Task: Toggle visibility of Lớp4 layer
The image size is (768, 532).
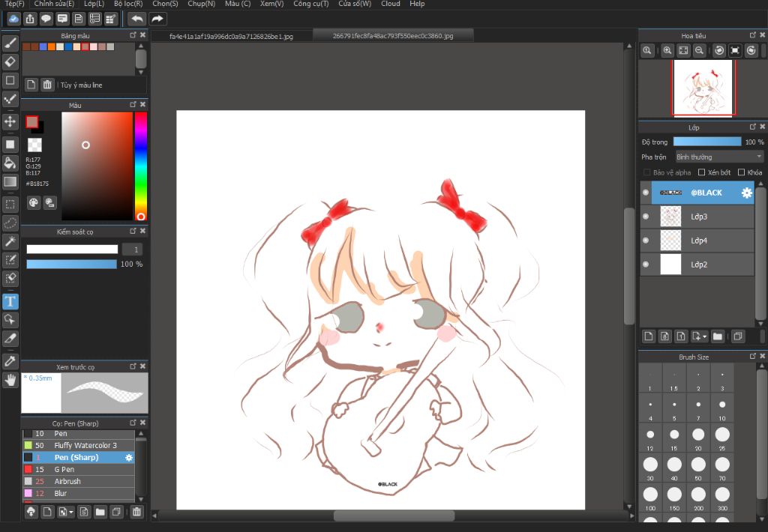Action: 646,241
